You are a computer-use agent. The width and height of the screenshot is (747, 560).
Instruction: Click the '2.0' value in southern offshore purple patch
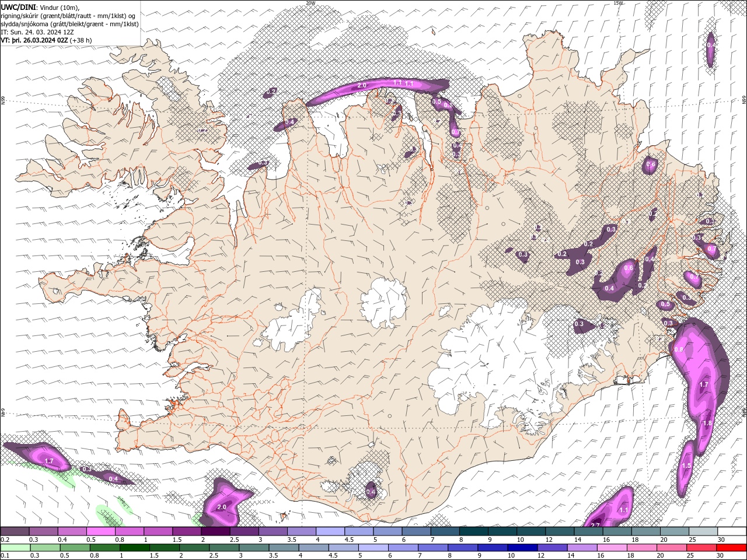click(222, 508)
